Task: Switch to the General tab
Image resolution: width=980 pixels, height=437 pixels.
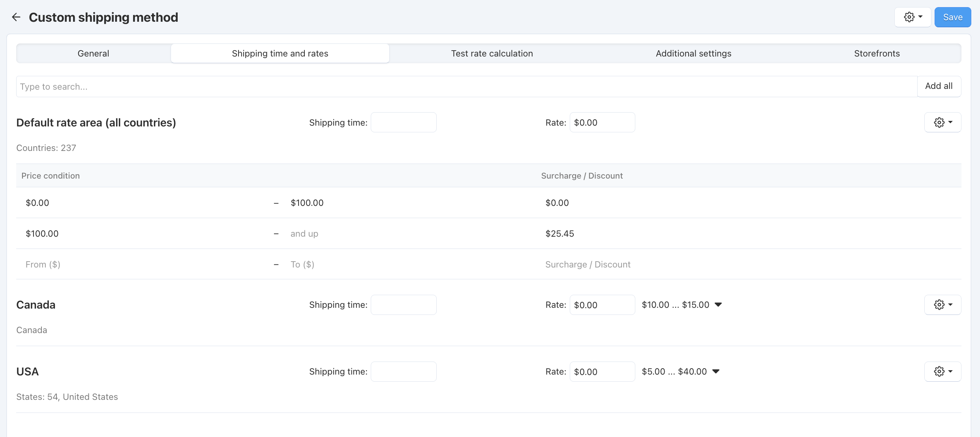Action: point(93,53)
